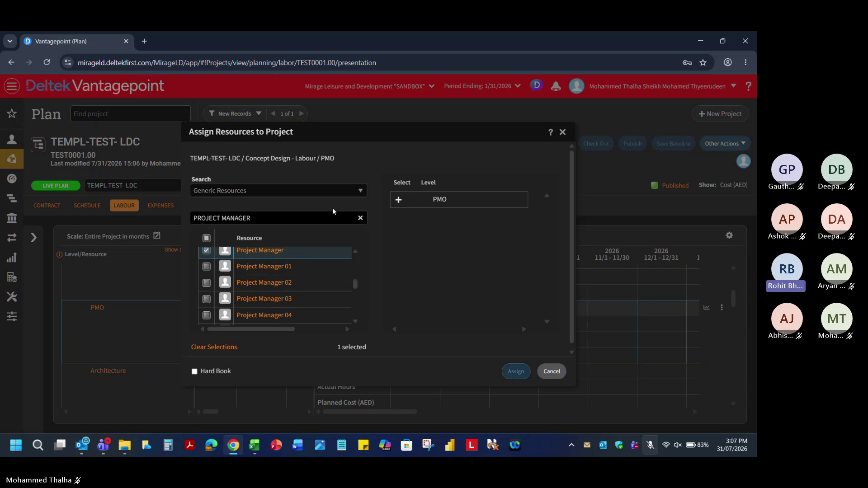Open the Project Manager 01 resource link

(x=264, y=267)
